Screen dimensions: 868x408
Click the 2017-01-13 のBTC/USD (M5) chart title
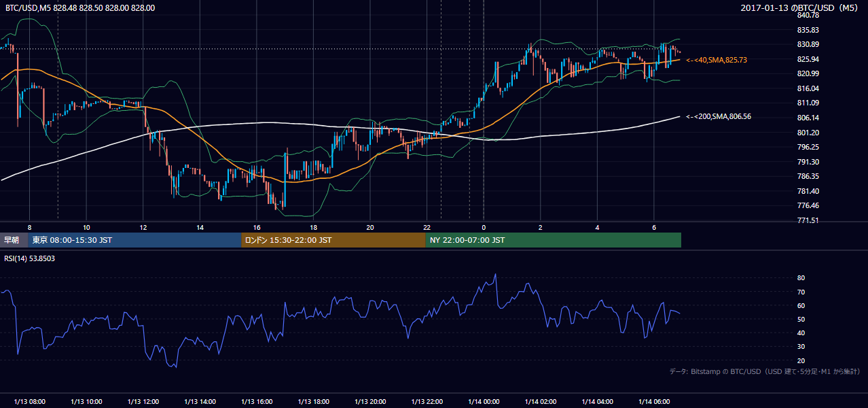coord(801,7)
